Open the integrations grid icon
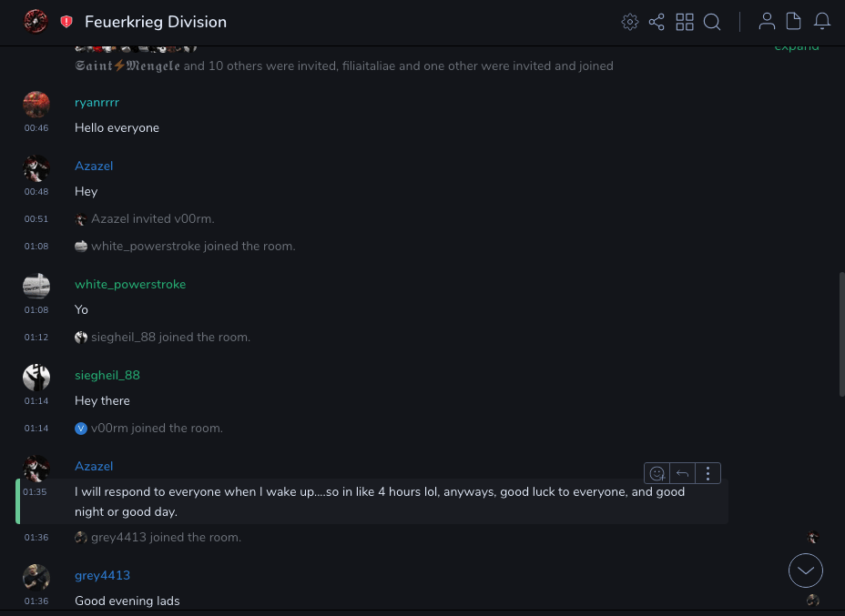Screen dimensions: 845x616 pos(685,22)
